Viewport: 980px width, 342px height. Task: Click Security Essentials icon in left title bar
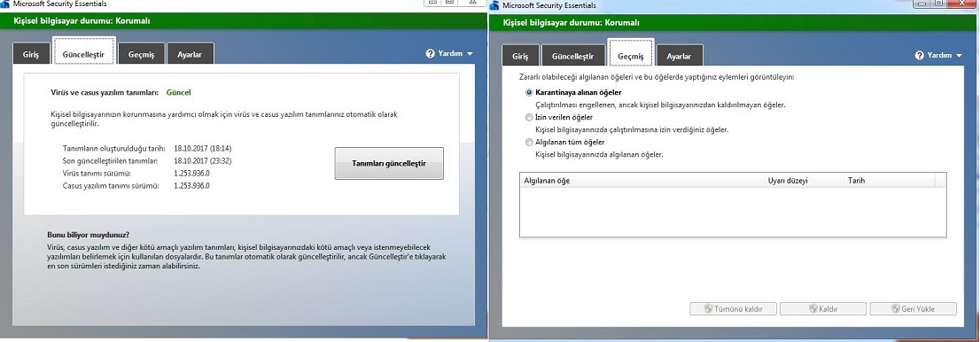pos(5,4)
